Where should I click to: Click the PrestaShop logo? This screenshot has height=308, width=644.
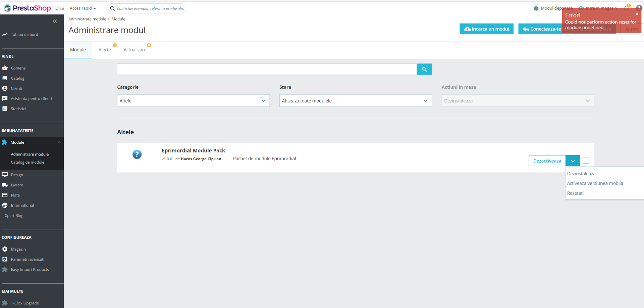(28, 8)
